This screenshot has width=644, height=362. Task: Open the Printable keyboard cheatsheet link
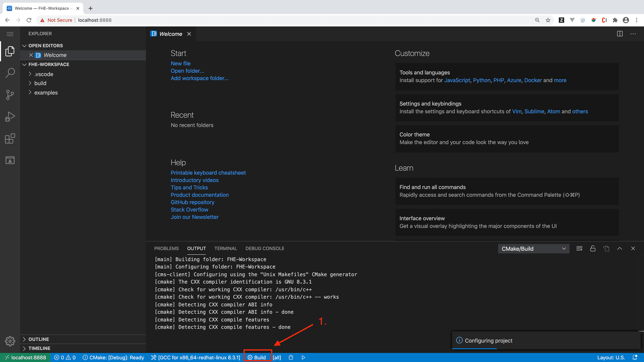point(208,173)
